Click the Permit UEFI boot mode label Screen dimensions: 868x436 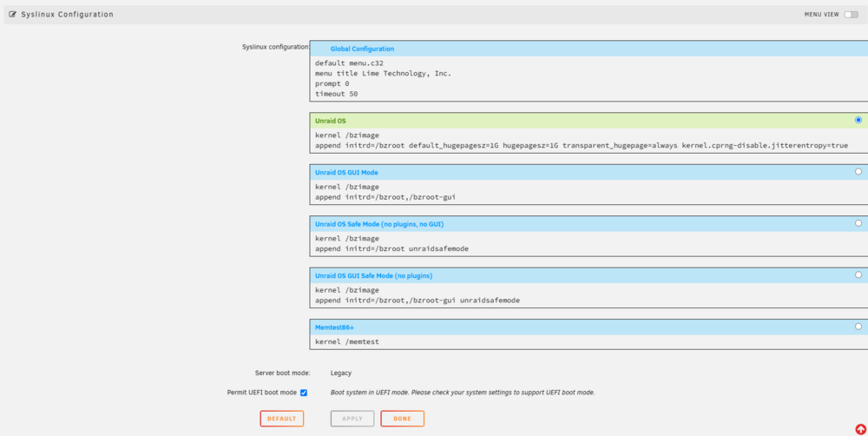tap(262, 393)
